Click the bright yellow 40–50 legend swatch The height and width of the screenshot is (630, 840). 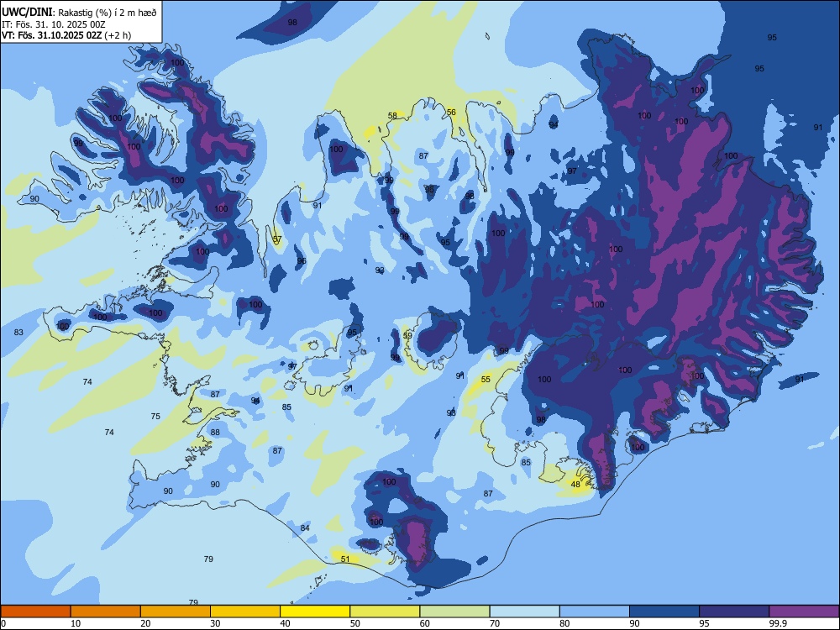click(x=315, y=612)
